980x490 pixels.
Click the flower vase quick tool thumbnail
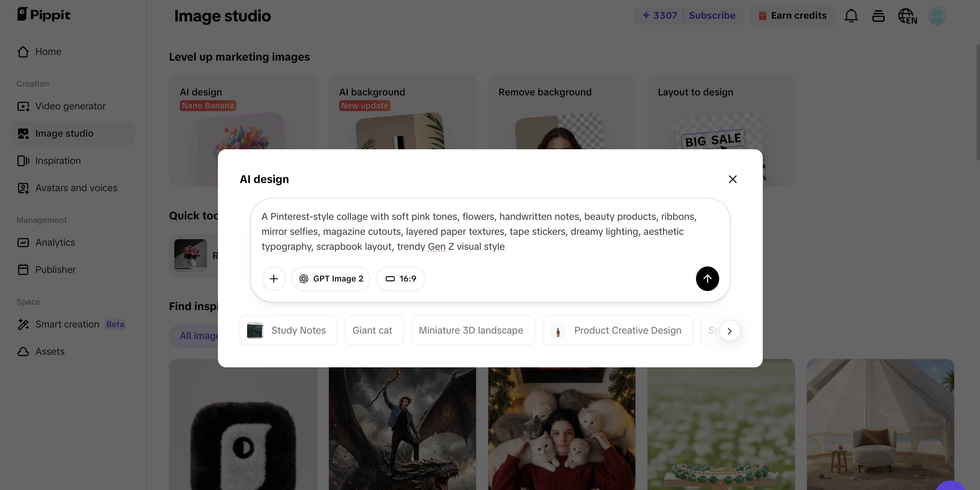point(191,256)
